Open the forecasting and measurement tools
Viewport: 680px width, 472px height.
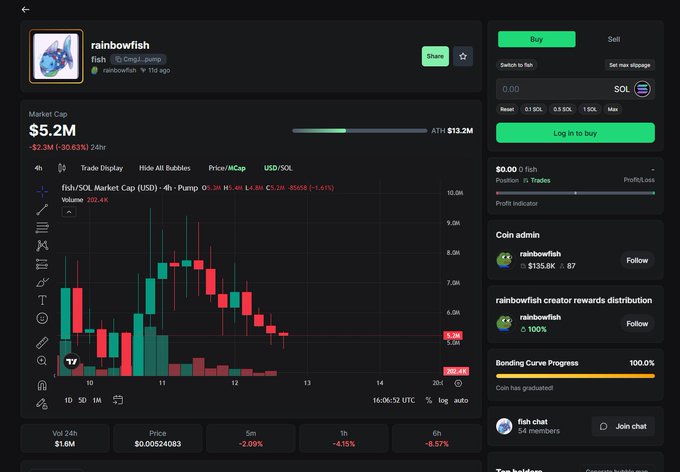(x=42, y=264)
